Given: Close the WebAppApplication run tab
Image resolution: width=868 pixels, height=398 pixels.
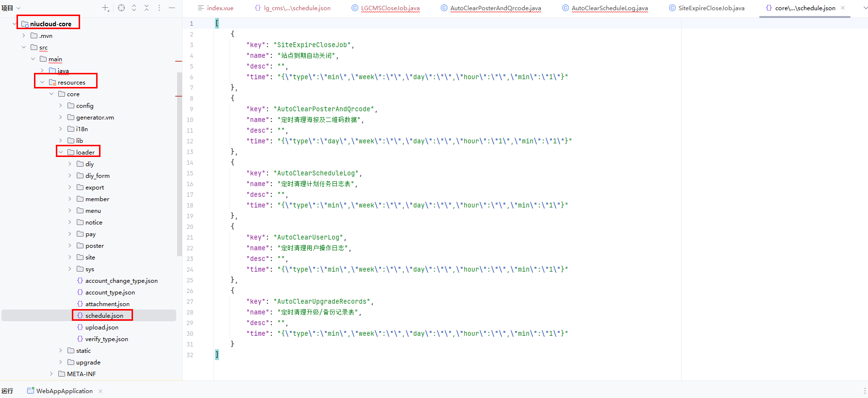Looking at the screenshot, I should 100,391.
